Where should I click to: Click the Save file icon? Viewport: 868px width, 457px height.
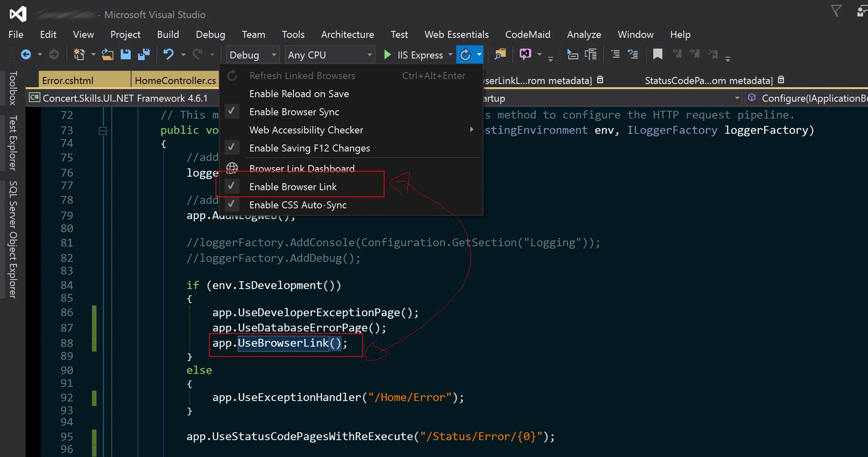[x=125, y=54]
